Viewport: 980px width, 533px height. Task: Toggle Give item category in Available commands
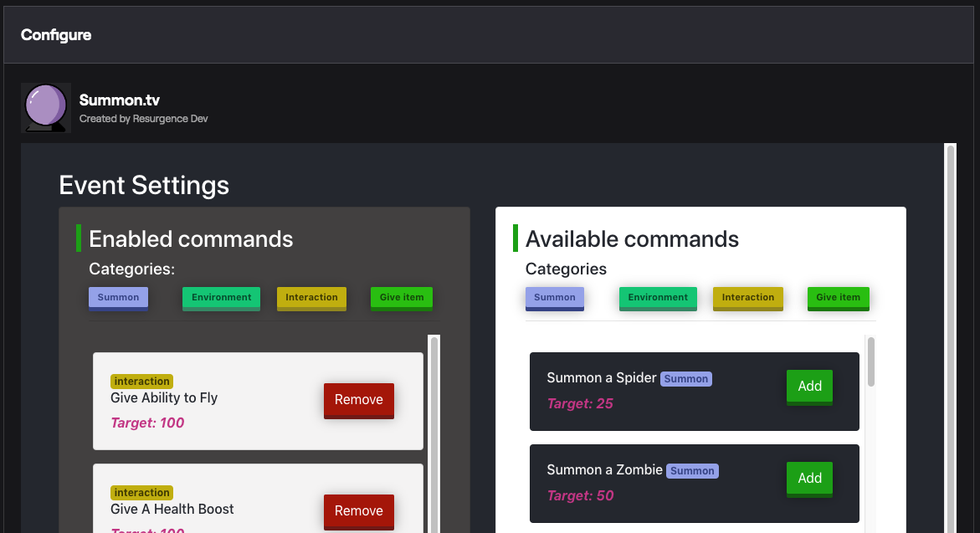[838, 297]
